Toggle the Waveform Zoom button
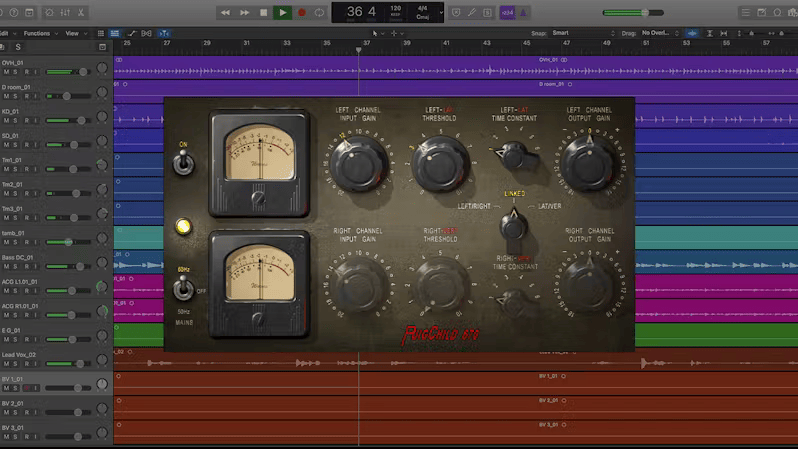Image resolution: width=798 pixels, height=449 pixels. 692,34
